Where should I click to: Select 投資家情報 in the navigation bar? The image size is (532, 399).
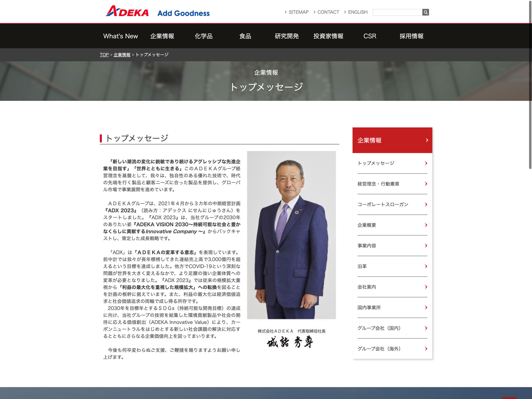point(328,36)
